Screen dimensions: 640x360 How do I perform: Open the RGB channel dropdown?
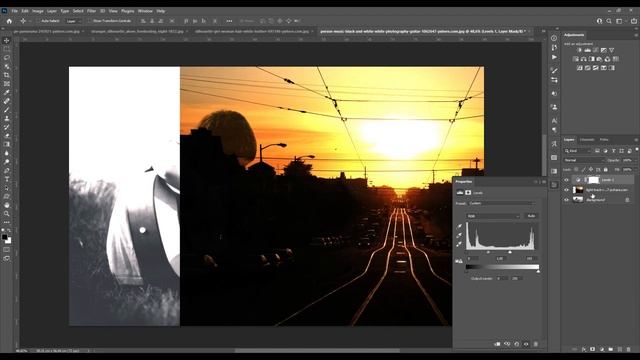493,216
